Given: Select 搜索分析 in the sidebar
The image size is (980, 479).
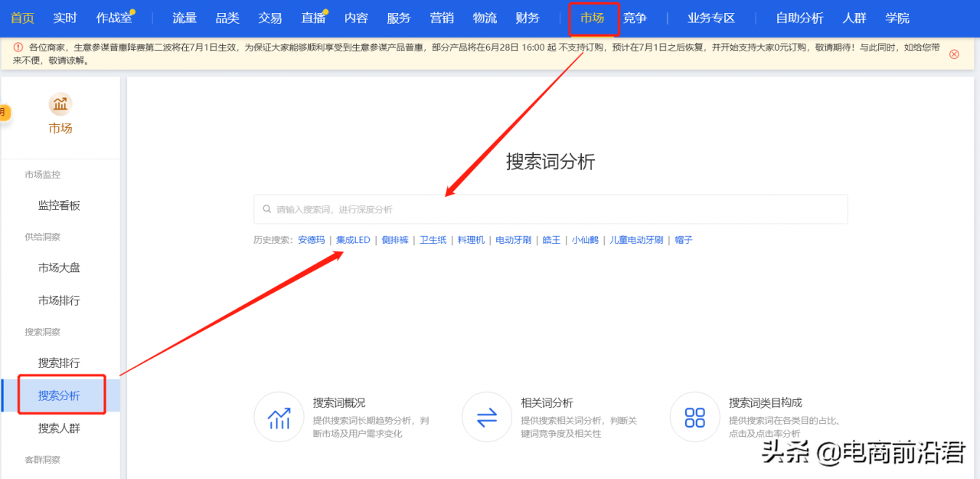Looking at the screenshot, I should tap(60, 394).
